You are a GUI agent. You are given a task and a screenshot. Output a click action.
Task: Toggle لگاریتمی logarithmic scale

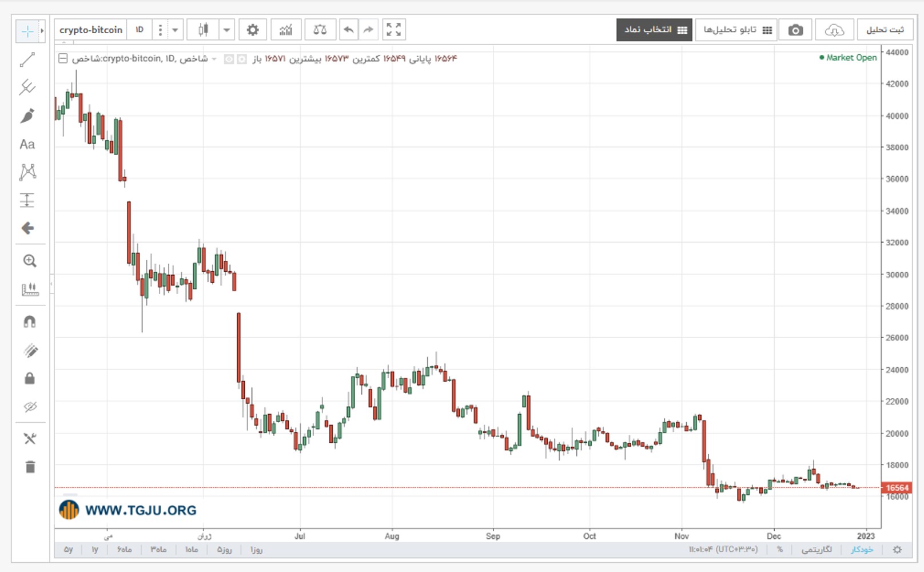(817, 550)
